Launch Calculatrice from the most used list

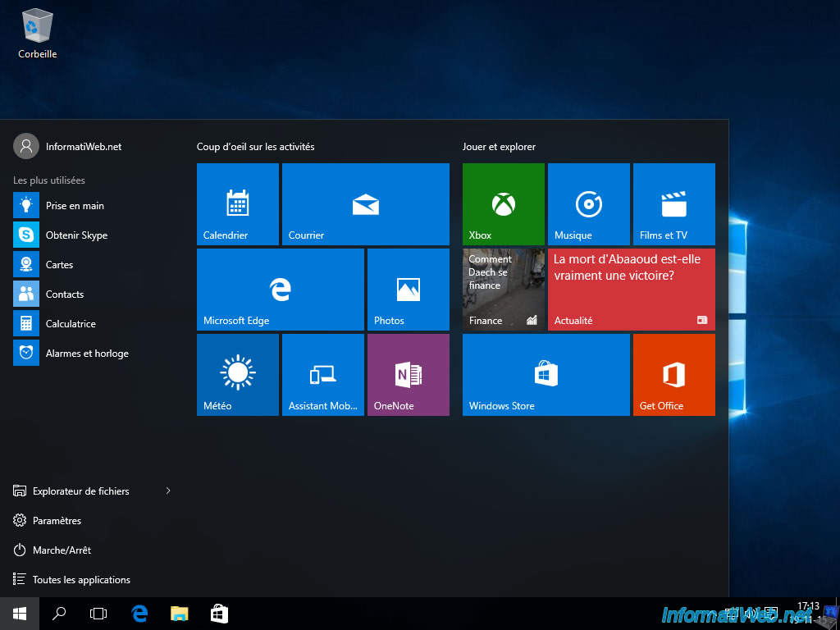92,323
